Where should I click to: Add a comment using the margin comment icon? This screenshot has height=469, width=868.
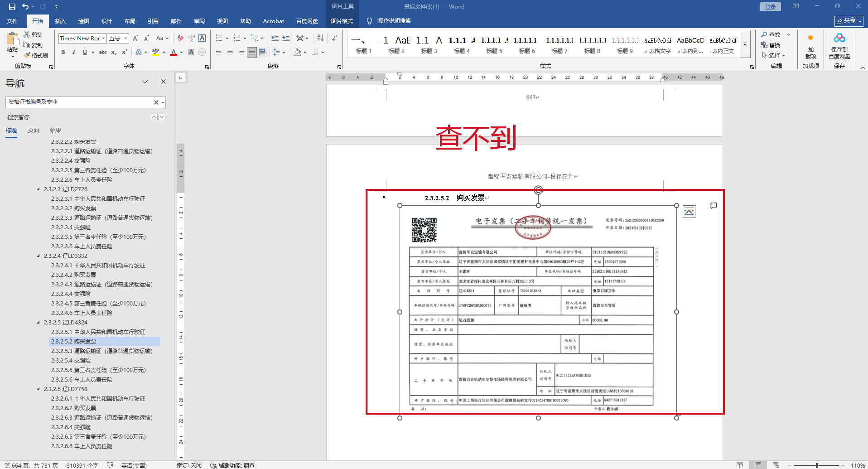[x=713, y=206]
